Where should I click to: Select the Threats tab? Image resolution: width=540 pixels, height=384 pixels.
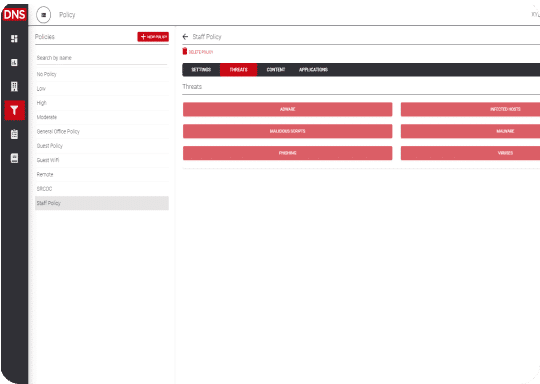pyautogui.click(x=238, y=70)
